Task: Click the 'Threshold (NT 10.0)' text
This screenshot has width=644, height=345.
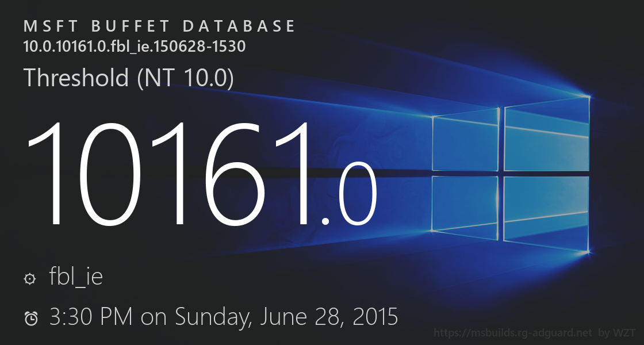Action: 129,78
